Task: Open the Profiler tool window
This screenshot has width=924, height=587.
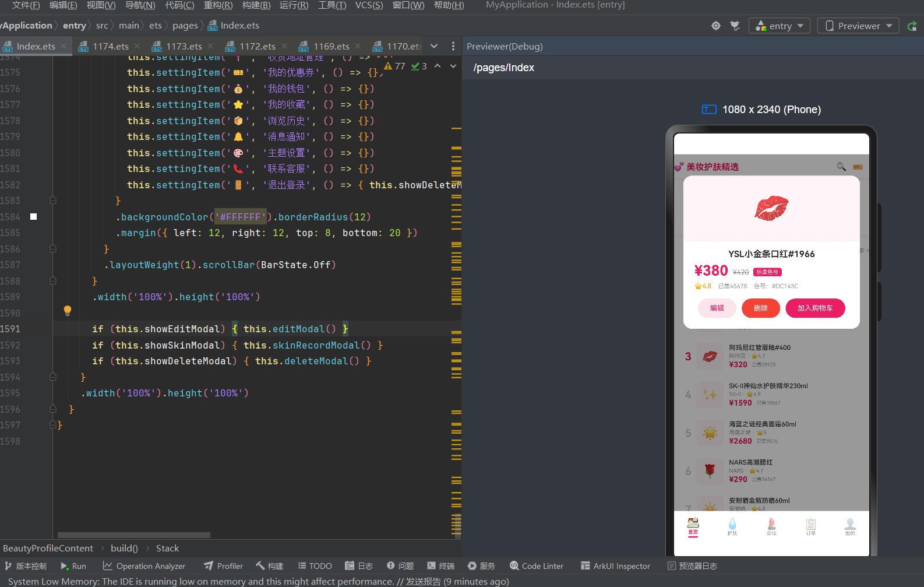Action: pyautogui.click(x=223, y=566)
